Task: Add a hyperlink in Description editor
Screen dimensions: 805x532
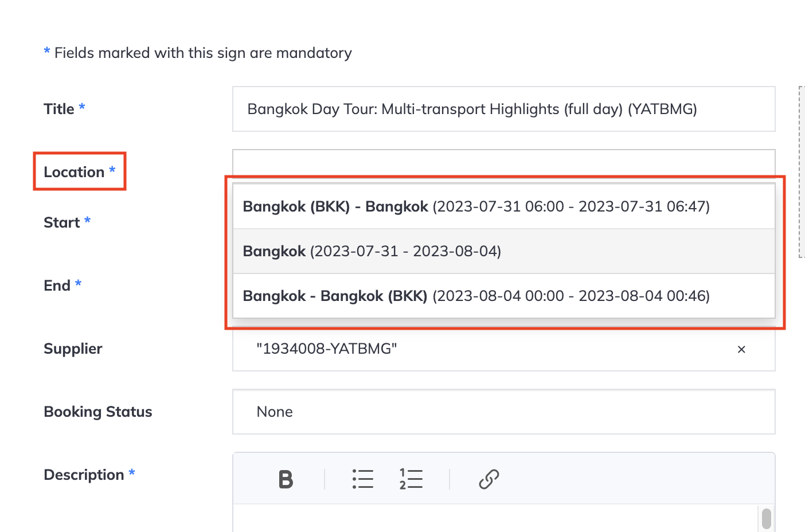Action: point(489,479)
